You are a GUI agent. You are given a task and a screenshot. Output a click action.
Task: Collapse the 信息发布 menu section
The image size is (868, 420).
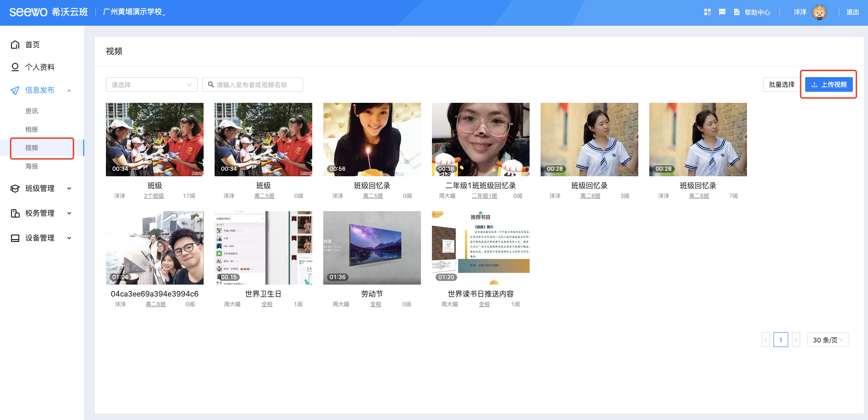[69, 90]
